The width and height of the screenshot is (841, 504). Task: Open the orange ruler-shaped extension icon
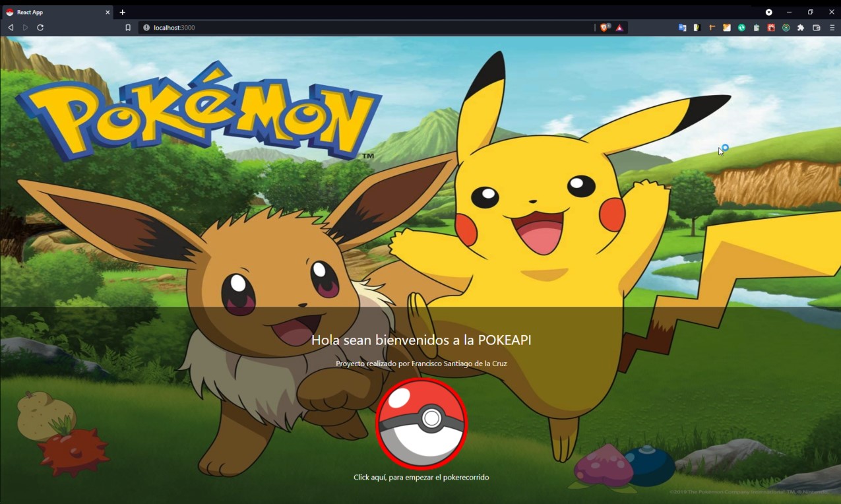[712, 28]
